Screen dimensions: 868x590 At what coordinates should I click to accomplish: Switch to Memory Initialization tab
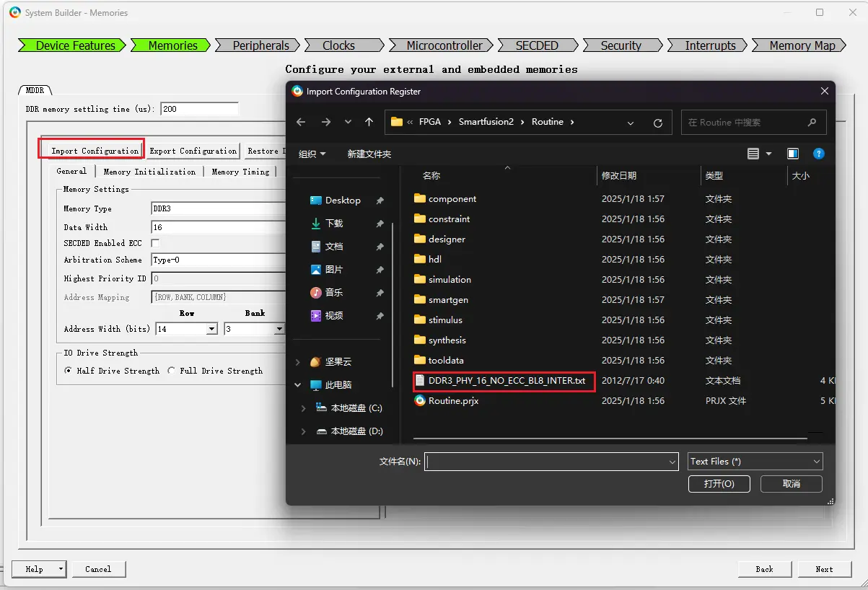(149, 172)
